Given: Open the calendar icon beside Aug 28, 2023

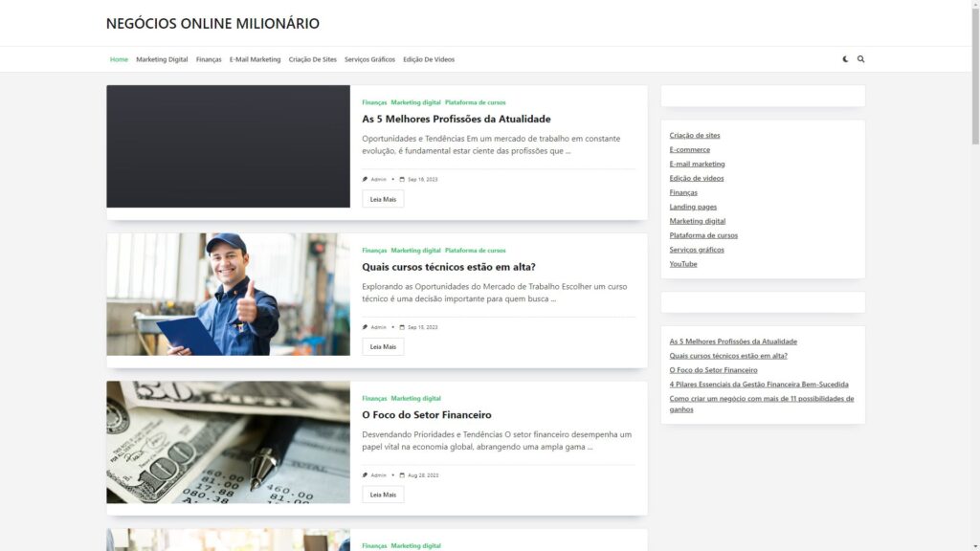Looking at the screenshot, I should (400, 474).
